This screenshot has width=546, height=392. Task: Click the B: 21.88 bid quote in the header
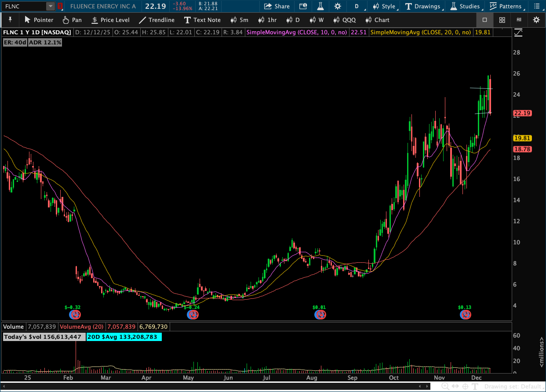(x=208, y=4)
